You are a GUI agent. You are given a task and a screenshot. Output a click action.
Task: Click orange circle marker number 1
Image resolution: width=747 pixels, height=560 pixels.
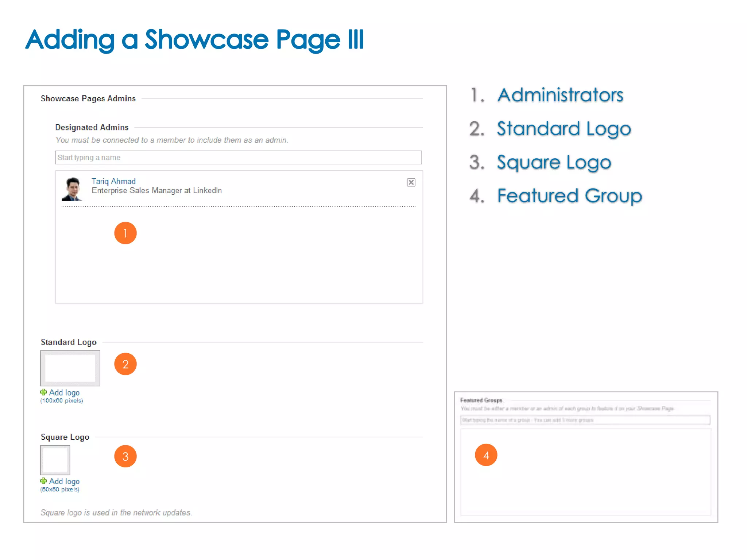pyautogui.click(x=125, y=233)
